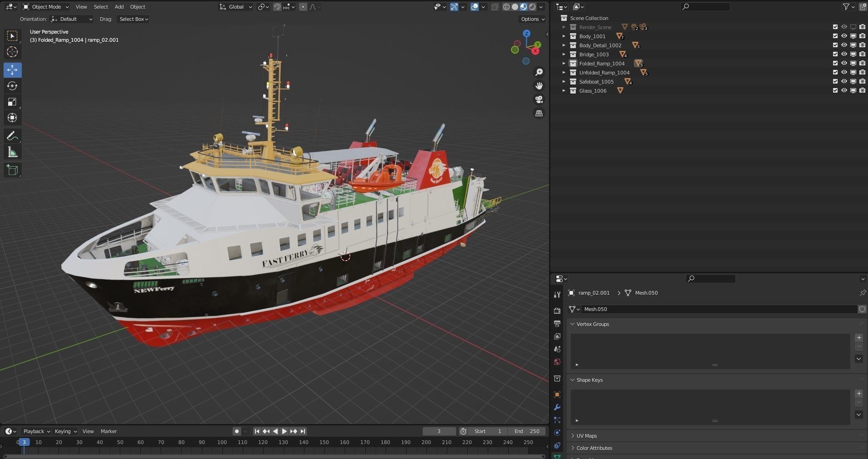Select the Measure tool
This screenshot has height=459, width=868.
click(x=12, y=152)
